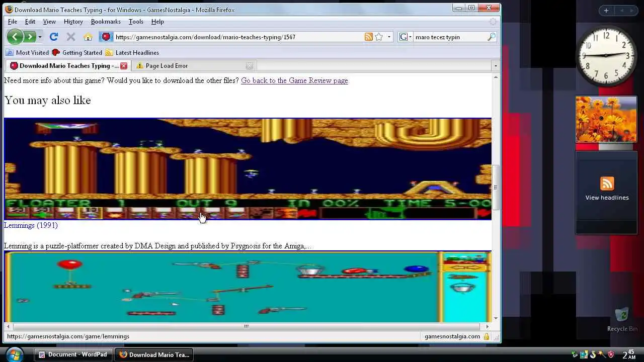
Task: Click the horizontal scrollbar left arrow
Action: 8,326
